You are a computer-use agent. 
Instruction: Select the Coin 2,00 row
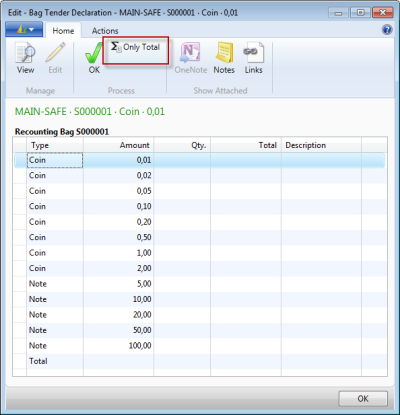click(x=200, y=268)
